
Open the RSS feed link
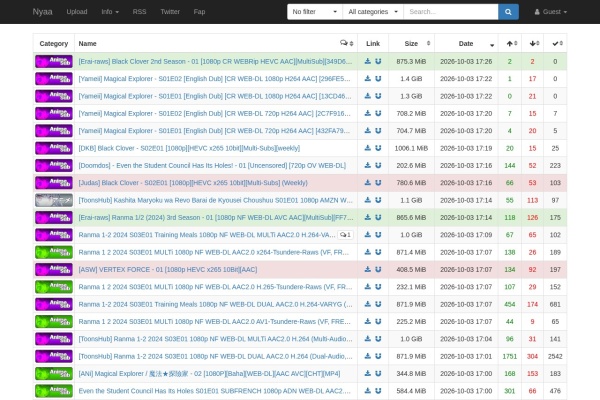[x=139, y=12]
